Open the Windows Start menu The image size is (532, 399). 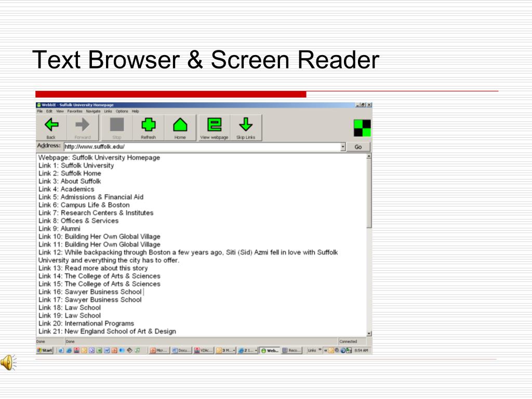click(45, 351)
